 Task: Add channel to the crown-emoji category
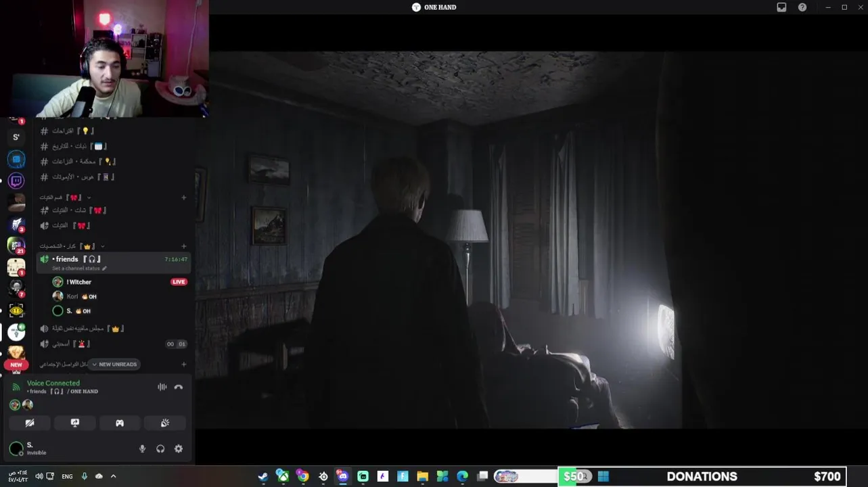coord(183,246)
